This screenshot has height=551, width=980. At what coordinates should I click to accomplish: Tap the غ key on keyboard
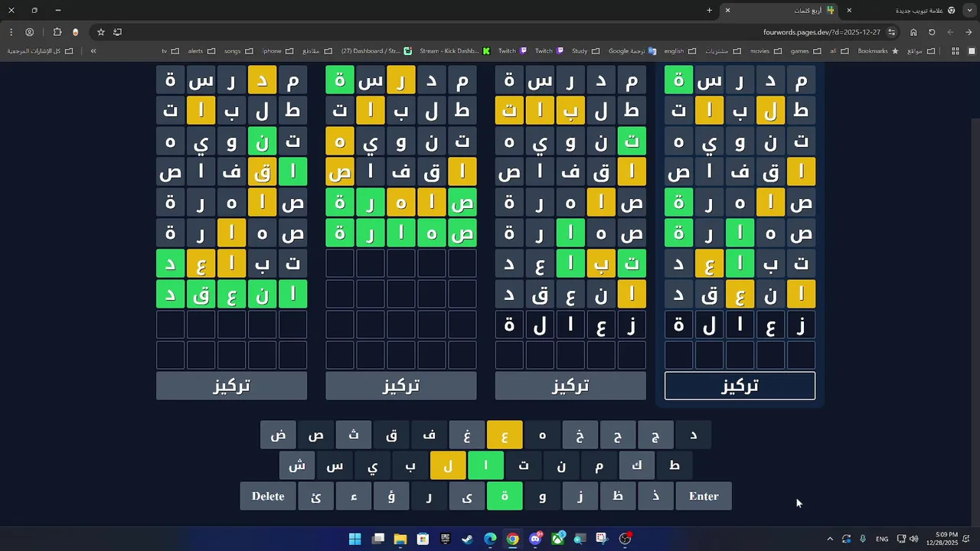(x=467, y=435)
